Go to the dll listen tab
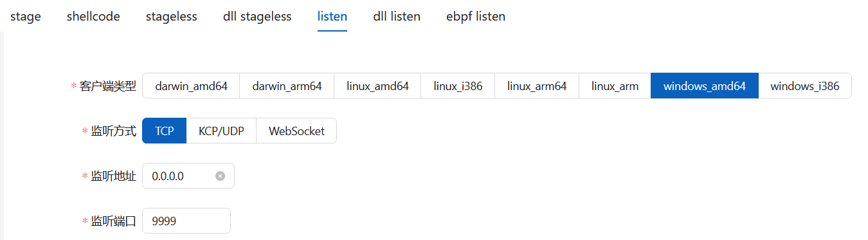This screenshot has width=868, height=240. click(397, 16)
